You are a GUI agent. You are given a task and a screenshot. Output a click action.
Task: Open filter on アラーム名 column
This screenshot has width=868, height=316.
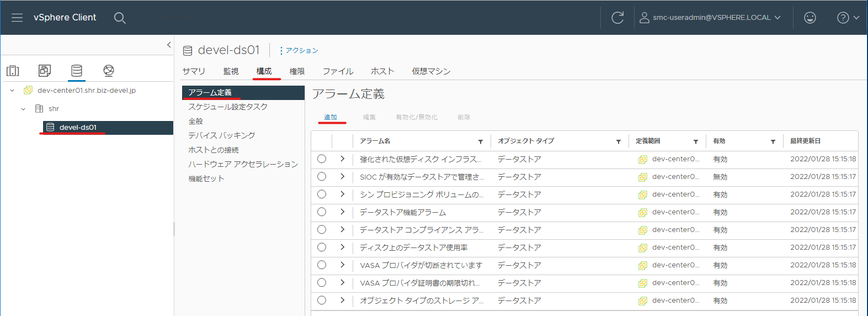click(x=481, y=142)
